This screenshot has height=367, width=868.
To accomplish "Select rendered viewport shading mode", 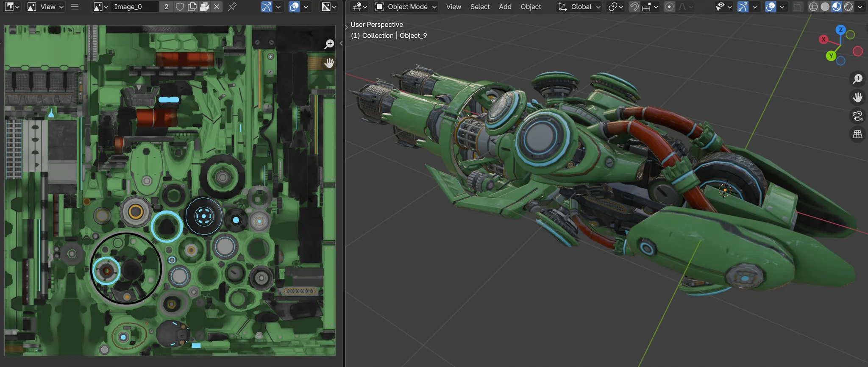I will tap(848, 7).
